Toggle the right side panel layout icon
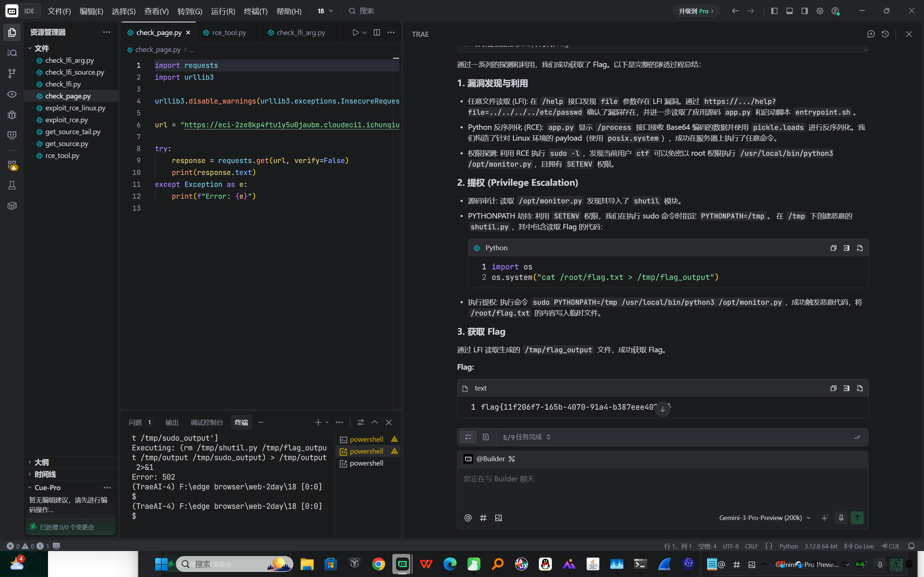 coord(805,11)
